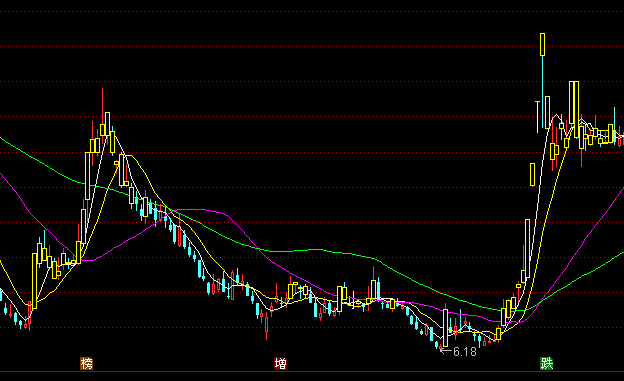Click the topmost dotted red gridline
624x381 pixels.
click(312, 12)
